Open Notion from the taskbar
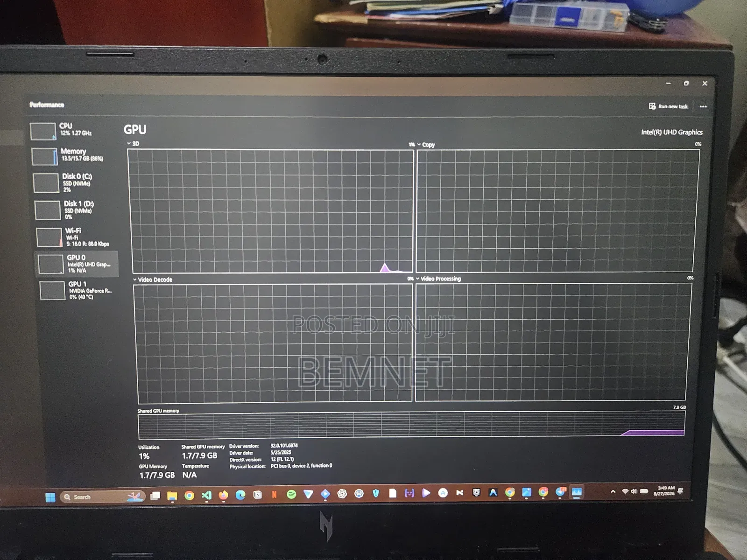The image size is (747, 560). (x=257, y=495)
